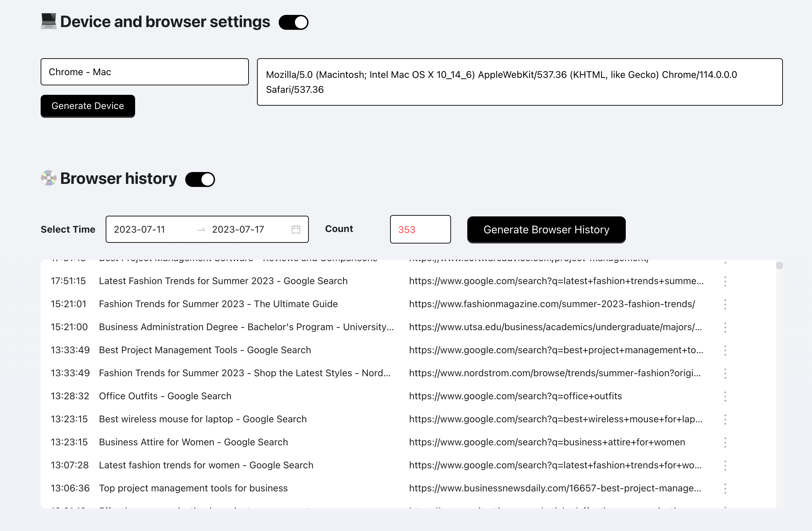Viewport: 812px width, 531px height.
Task: Click the calendar icon in date range
Action: click(296, 229)
